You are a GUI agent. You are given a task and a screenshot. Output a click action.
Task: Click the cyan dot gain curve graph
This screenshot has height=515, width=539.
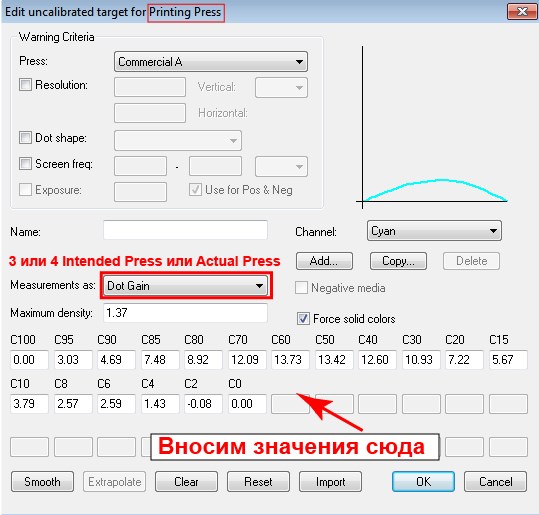point(433,127)
